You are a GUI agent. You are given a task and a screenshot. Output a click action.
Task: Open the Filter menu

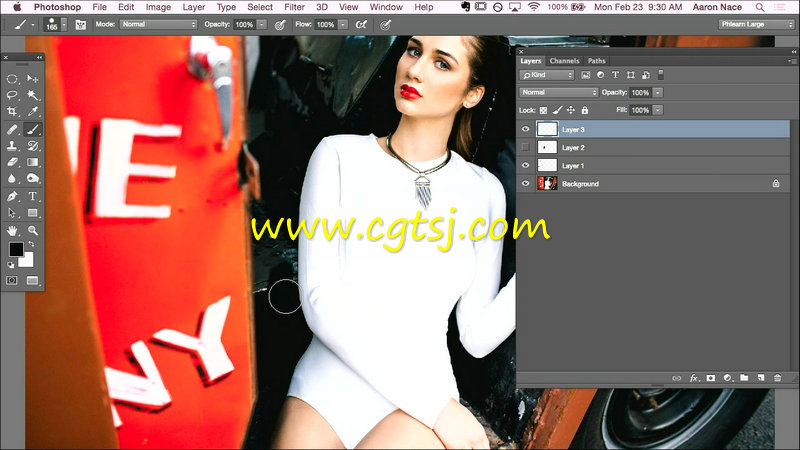pyautogui.click(x=294, y=7)
